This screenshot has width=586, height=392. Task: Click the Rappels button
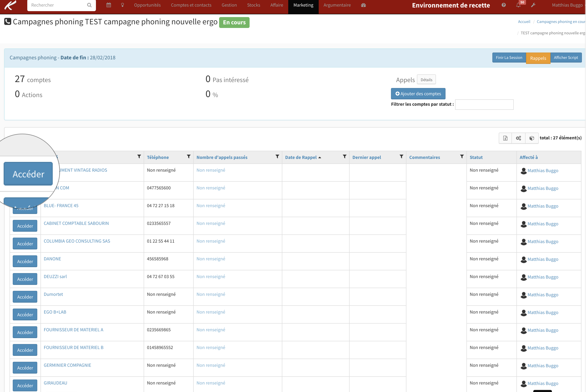(538, 58)
